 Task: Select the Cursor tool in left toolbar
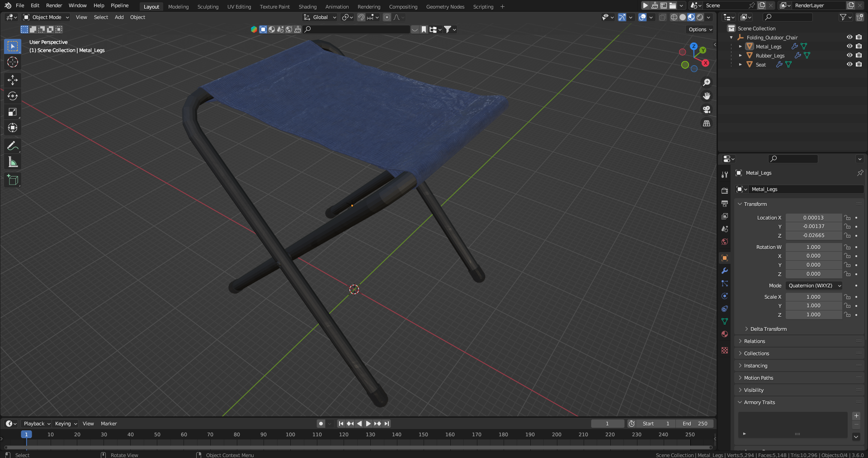point(13,62)
